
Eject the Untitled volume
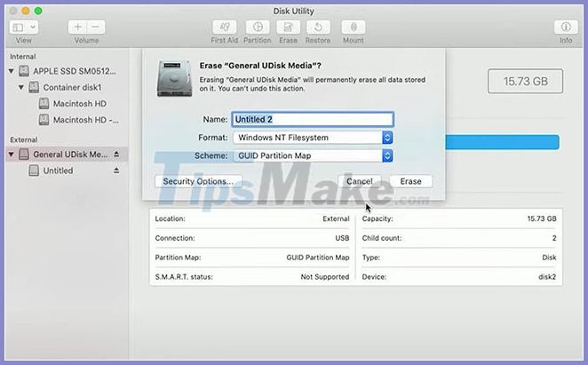tap(116, 171)
